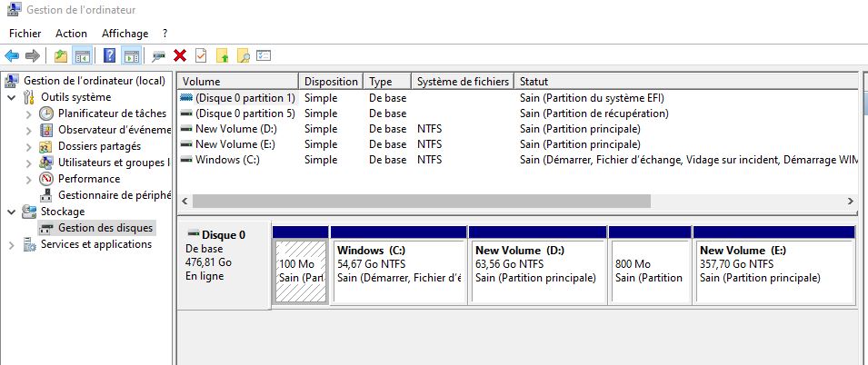Select the Windows (C:) 54,67 Go partition block
The height and width of the screenshot is (365, 868).
399,265
